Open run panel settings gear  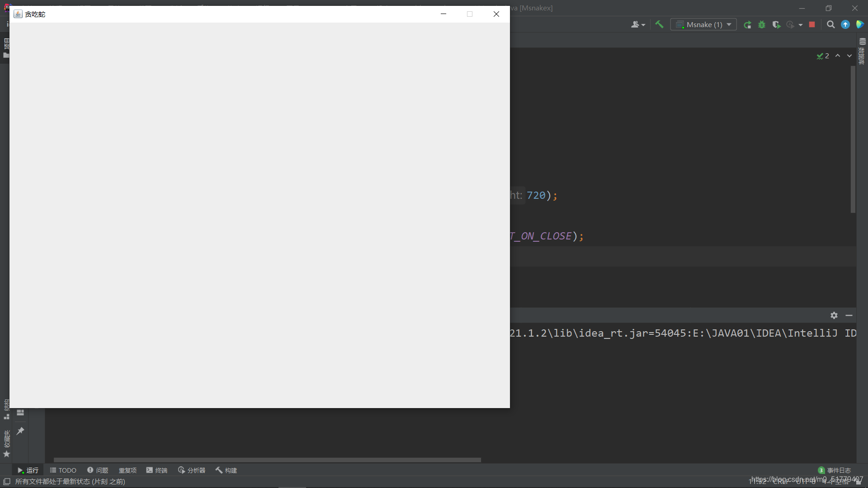click(834, 315)
